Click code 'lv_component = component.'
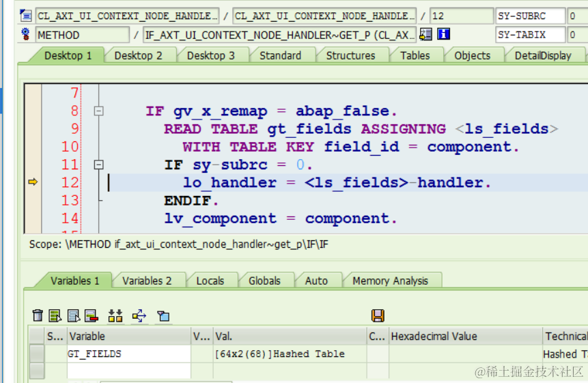Screen dimensions: 588x383 coord(281,218)
